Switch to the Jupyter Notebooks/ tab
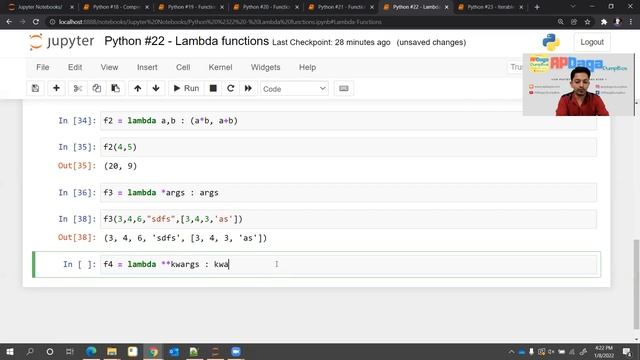The width and height of the screenshot is (640, 360). (x=39, y=7)
